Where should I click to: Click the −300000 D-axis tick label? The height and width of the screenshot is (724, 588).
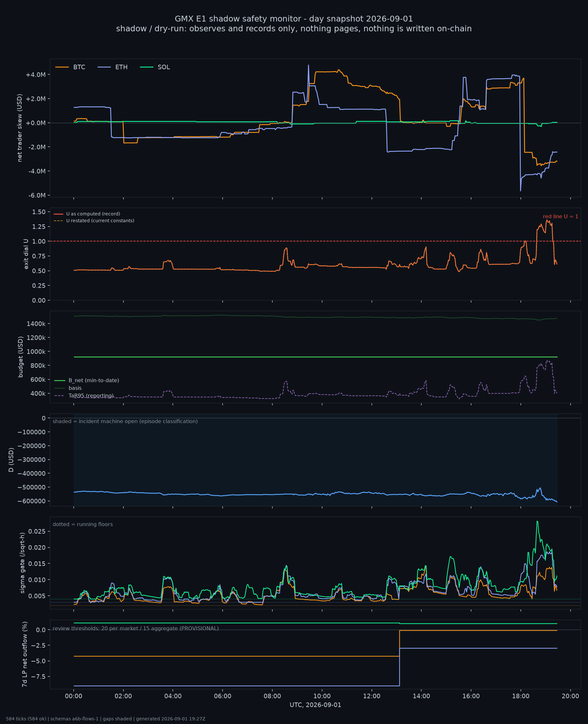(x=32, y=460)
